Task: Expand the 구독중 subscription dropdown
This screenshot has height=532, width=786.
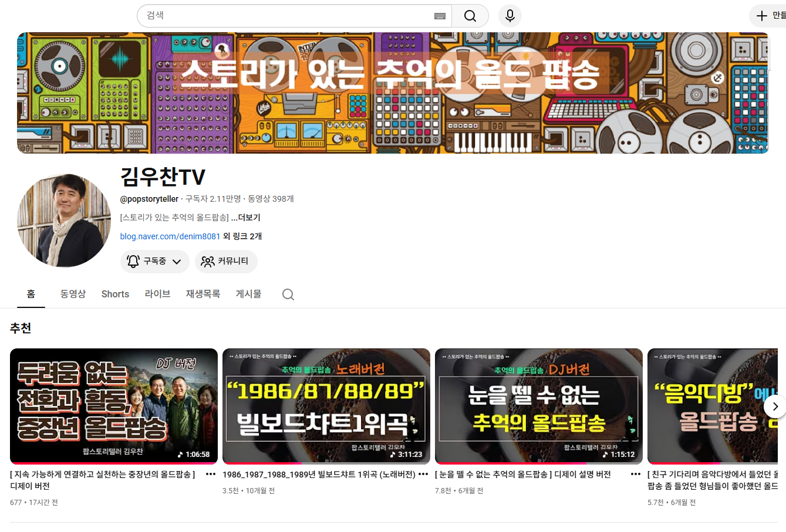Action: pos(155,262)
